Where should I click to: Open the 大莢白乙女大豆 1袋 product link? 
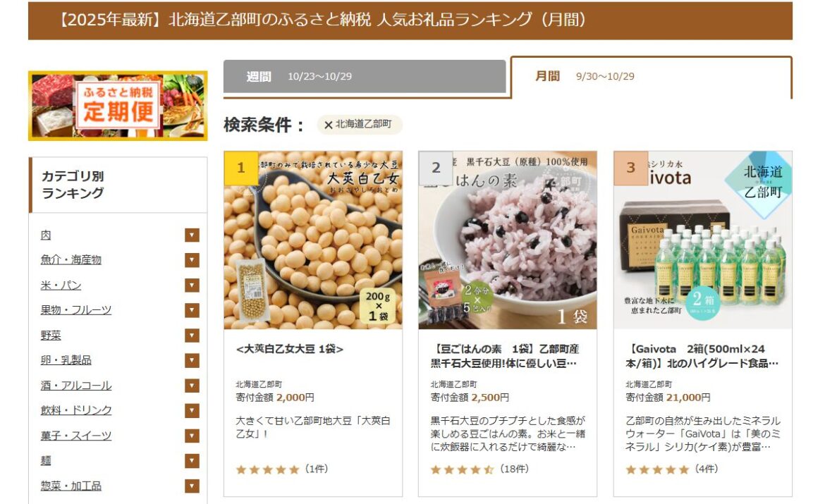point(290,349)
